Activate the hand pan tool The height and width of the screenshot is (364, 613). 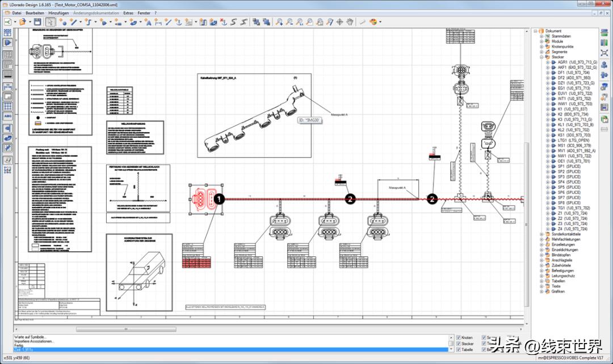tap(350, 22)
